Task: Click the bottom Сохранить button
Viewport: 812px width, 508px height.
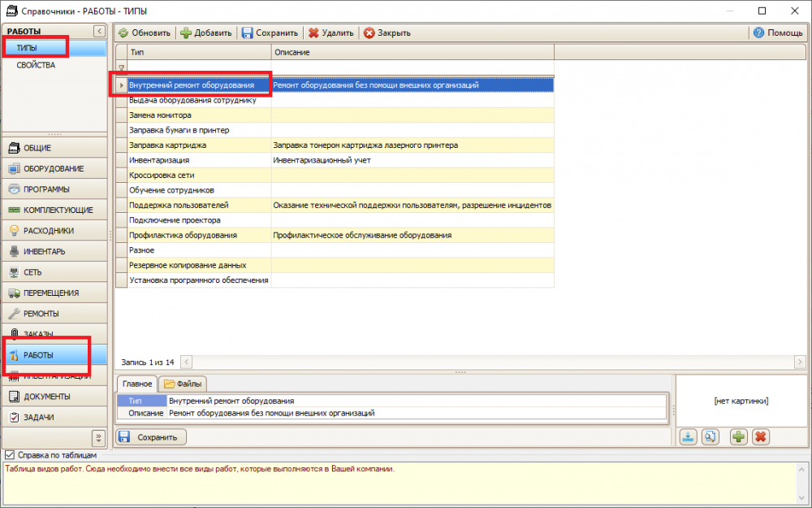Action: [x=151, y=437]
